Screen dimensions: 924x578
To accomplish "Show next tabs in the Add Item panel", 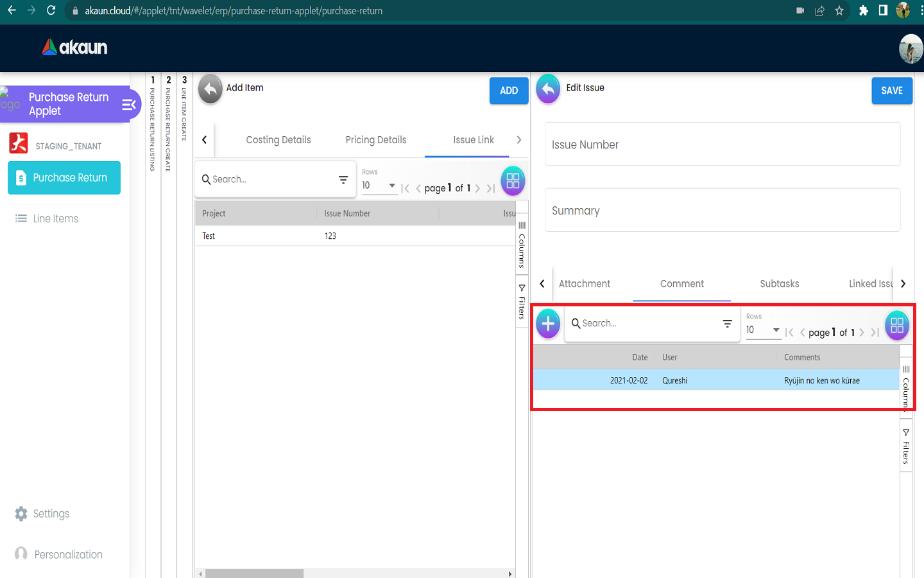I will pyautogui.click(x=519, y=140).
